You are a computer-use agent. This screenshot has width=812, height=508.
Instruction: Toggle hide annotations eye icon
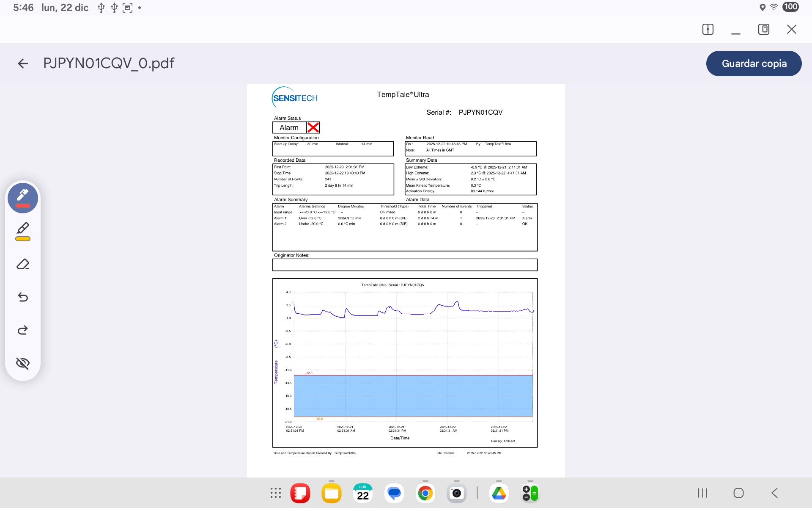coord(23,363)
